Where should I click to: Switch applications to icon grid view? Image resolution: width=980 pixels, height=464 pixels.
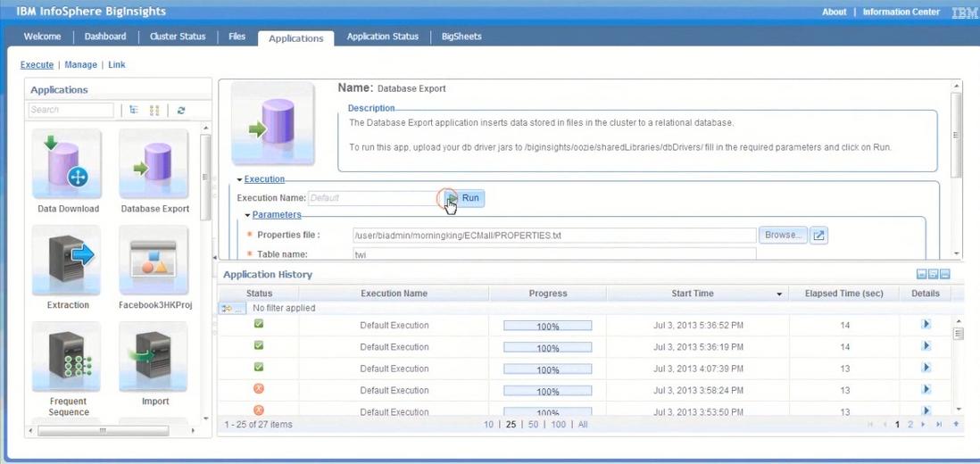coord(154,110)
